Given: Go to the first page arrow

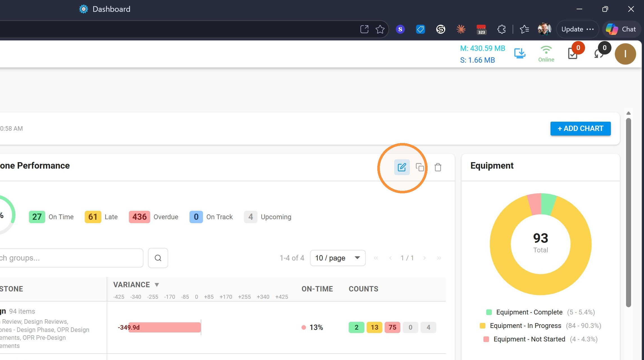Looking at the screenshot, I should tap(376, 258).
